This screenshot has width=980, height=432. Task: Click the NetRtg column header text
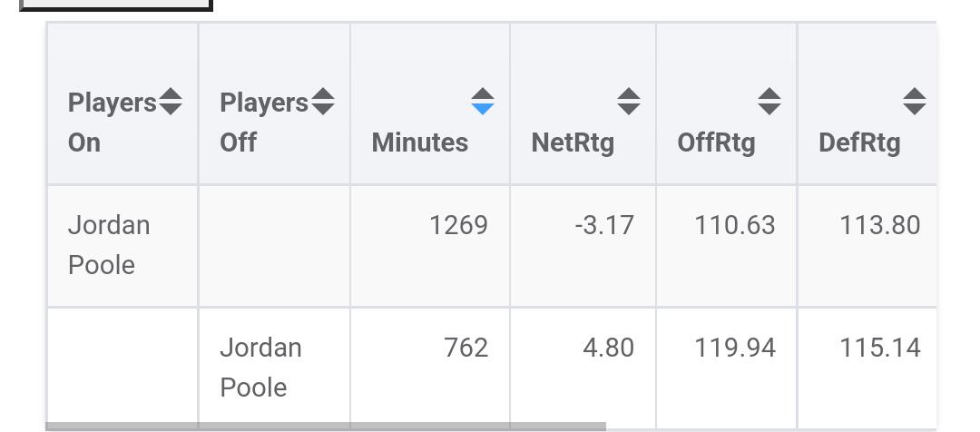[573, 143]
